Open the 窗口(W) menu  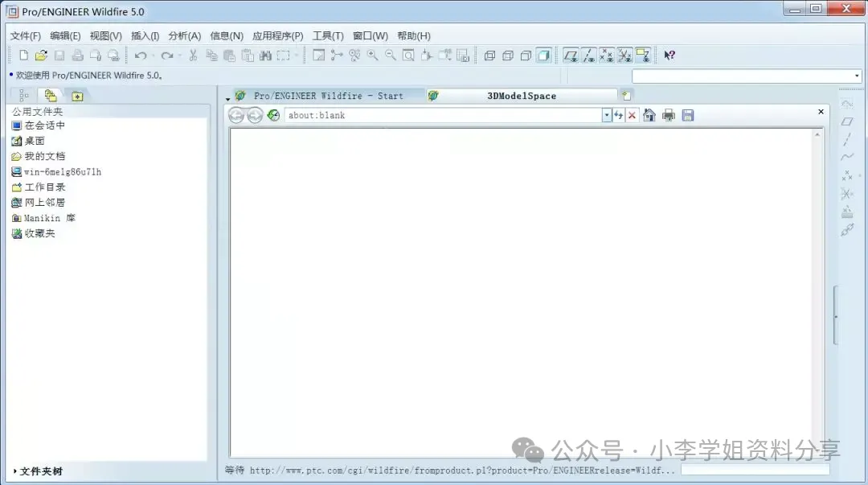pos(371,35)
